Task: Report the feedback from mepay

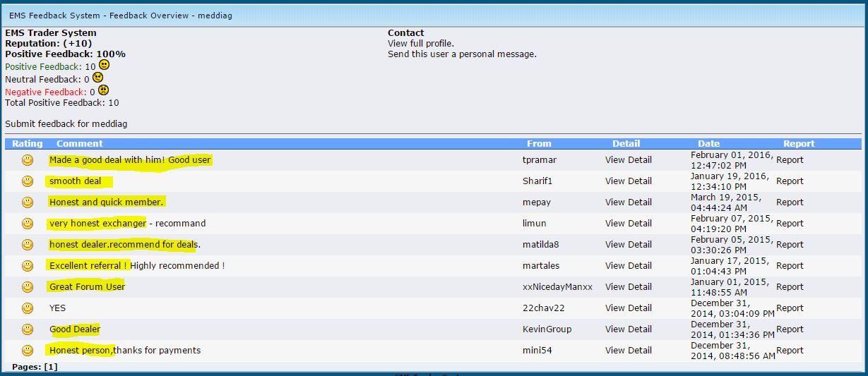Action: 790,202
